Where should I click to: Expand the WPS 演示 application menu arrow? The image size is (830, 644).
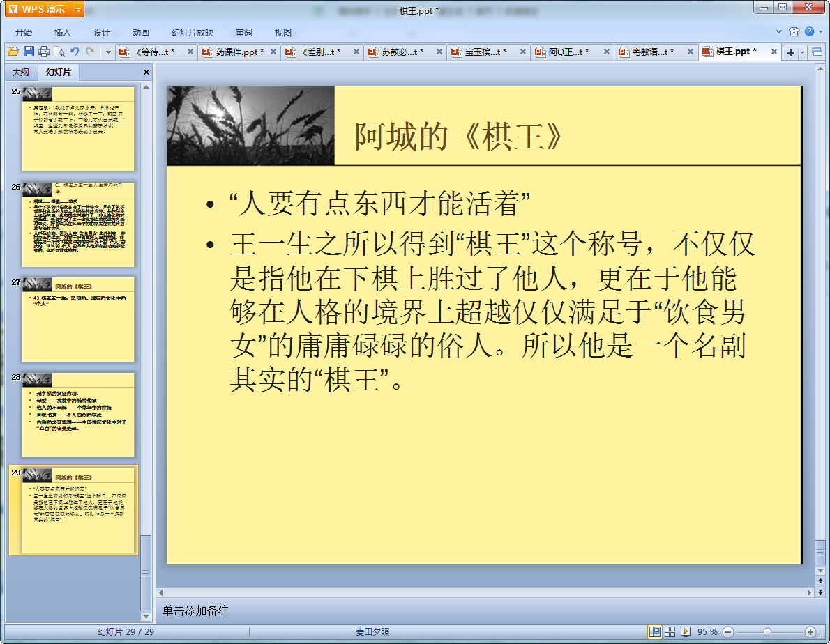point(77,9)
